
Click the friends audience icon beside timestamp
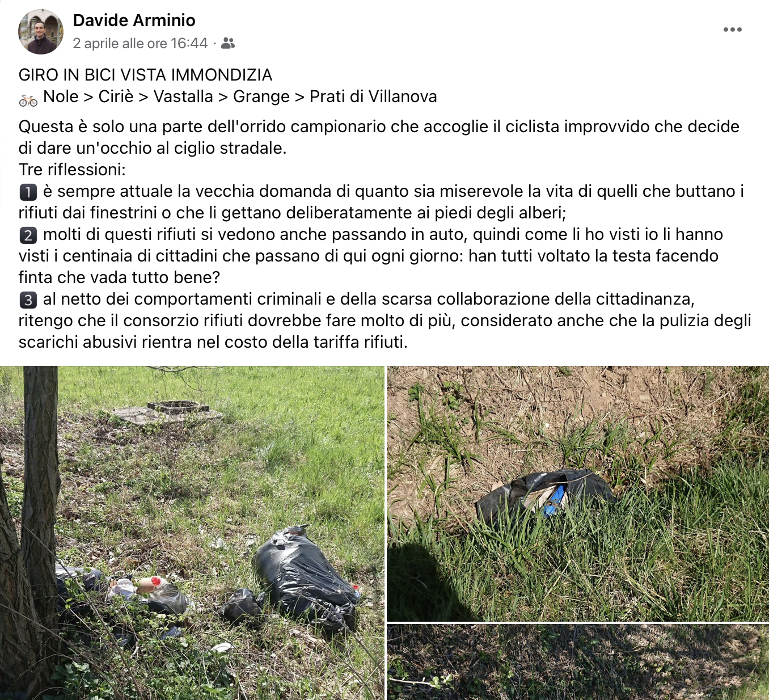point(228,43)
